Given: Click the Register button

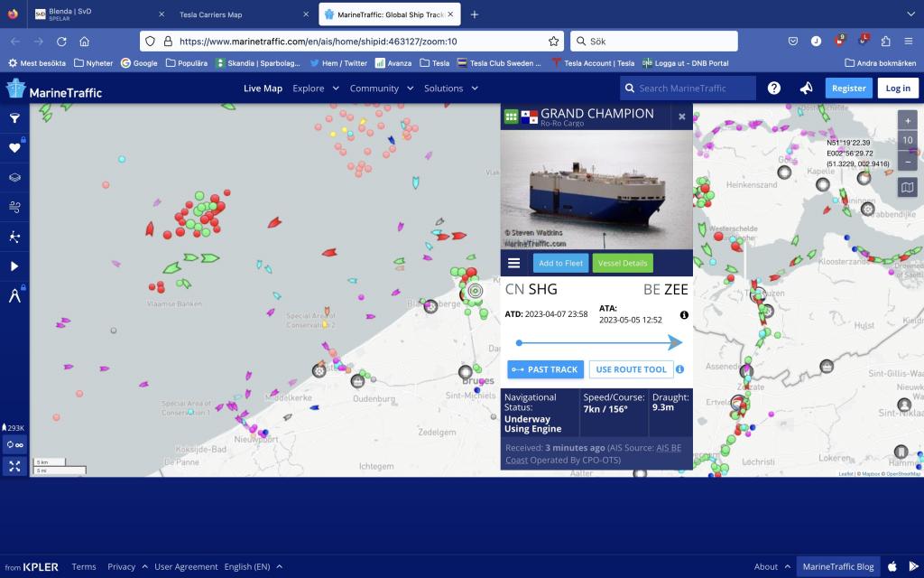Looking at the screenshot, I should click(848, 88).
